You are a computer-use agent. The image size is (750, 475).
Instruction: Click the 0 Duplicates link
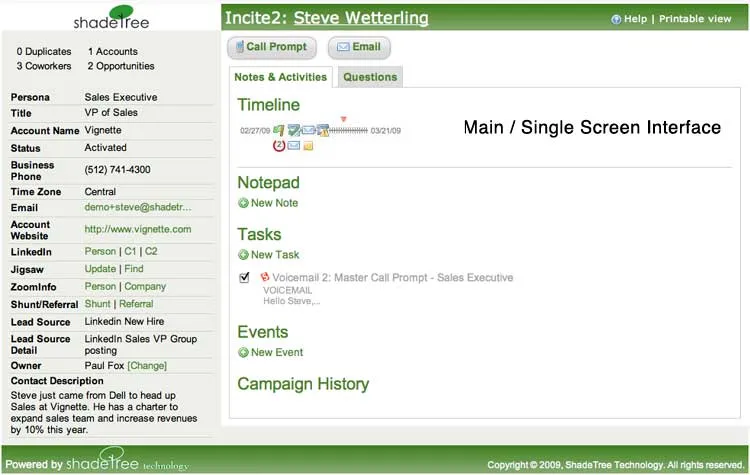[x=44, y=52]
